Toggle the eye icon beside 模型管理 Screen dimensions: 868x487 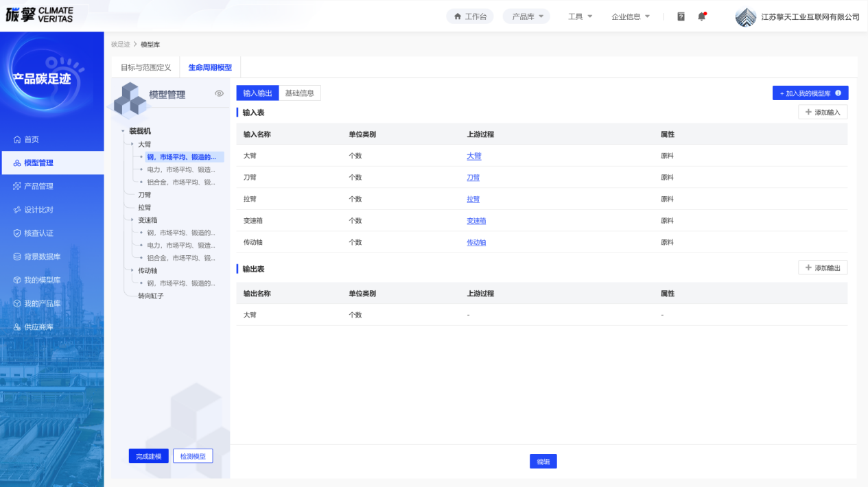pos(220,93)
